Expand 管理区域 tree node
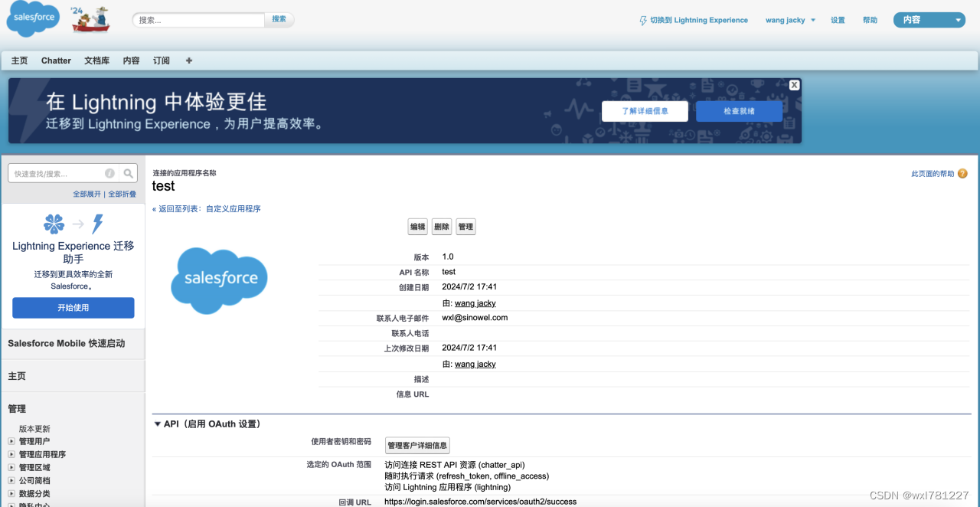This screenshot has width=980, height=507. (x=11, y=467)
